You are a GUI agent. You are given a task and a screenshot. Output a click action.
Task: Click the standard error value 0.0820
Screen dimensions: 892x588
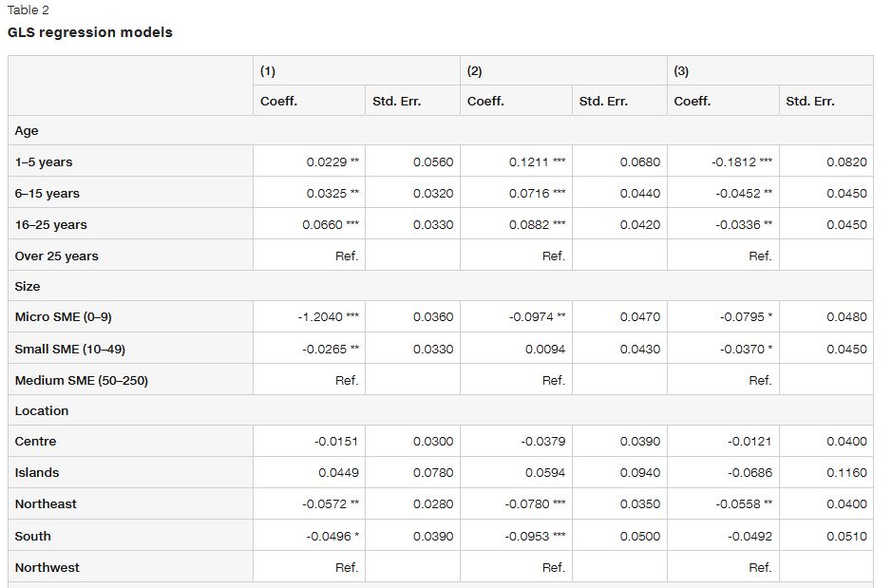tap(846, 162)
